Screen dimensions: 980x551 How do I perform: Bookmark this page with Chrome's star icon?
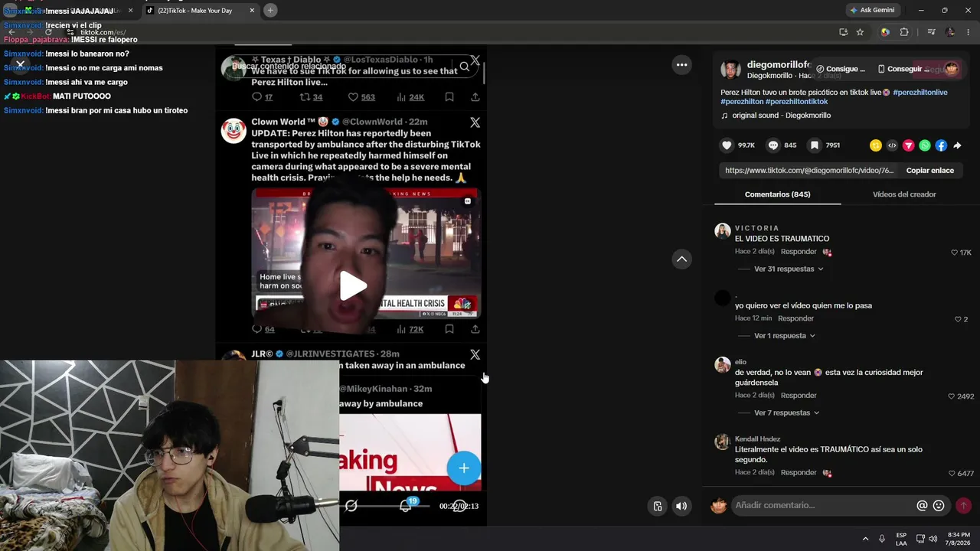(x=860, y=32)
